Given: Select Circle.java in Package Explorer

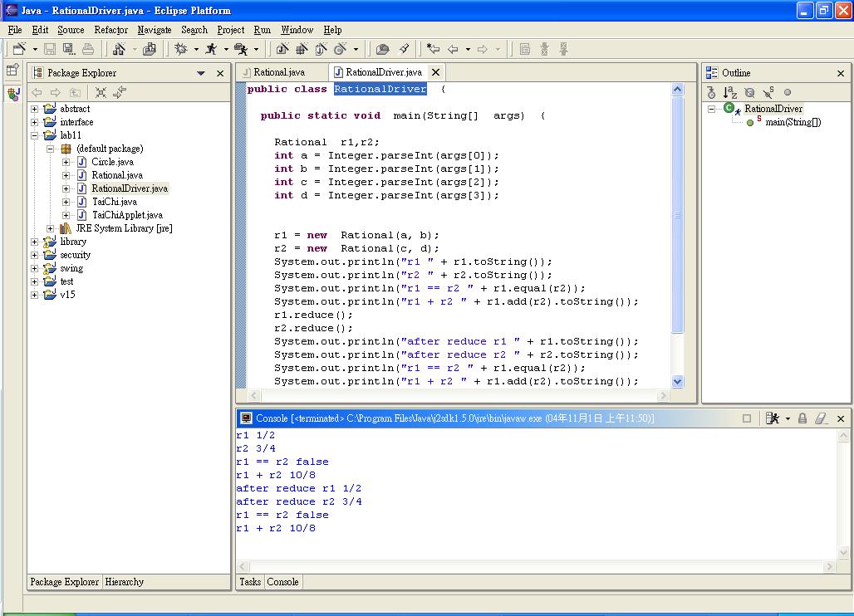Looking at the screenshot, I should (x=112, y=162).
